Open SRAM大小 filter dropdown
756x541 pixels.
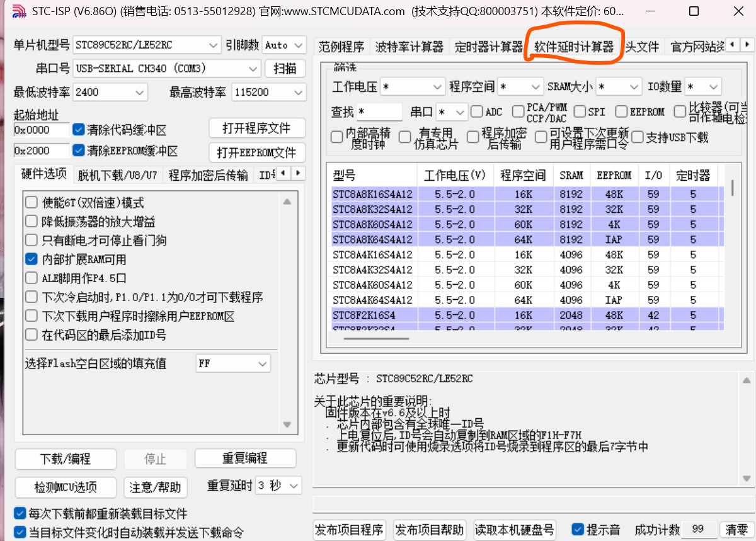[619, 86]
